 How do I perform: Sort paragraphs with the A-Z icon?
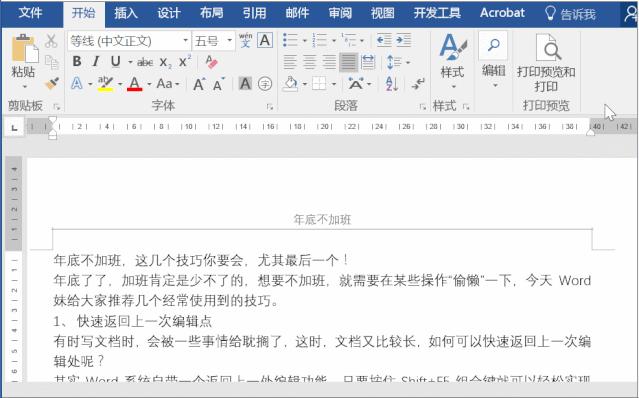[391, 84]
